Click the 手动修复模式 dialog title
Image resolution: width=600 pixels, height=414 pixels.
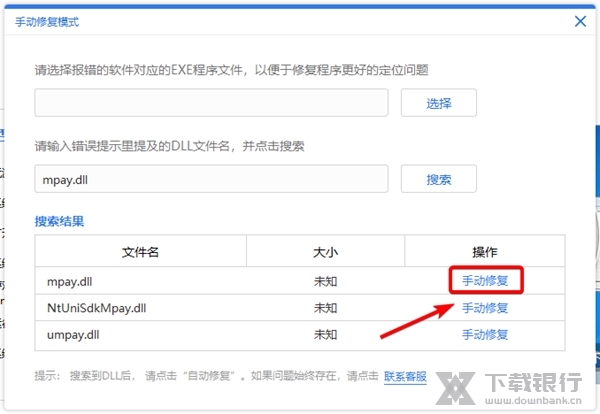(x=47, y=22)
